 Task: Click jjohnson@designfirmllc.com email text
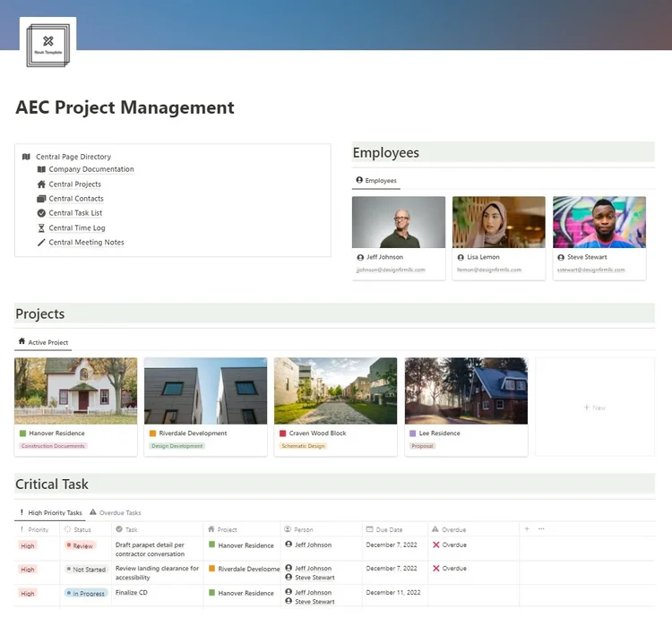[391, 270]
